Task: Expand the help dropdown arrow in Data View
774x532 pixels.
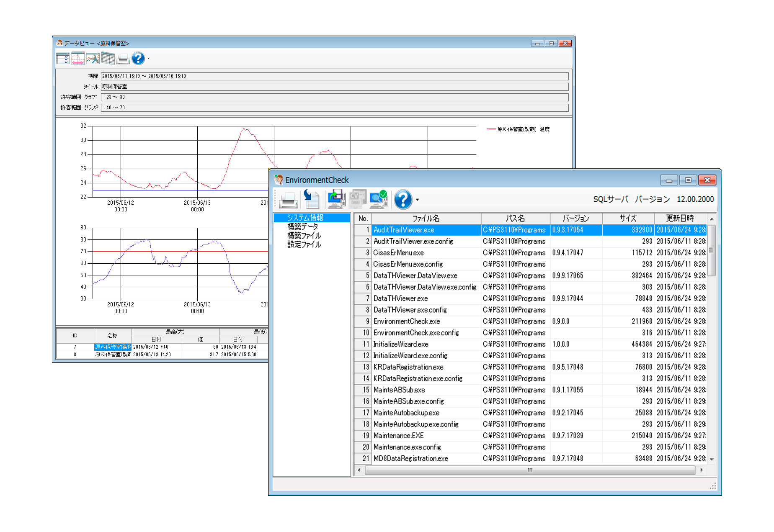Action: [x=148, y=59]
